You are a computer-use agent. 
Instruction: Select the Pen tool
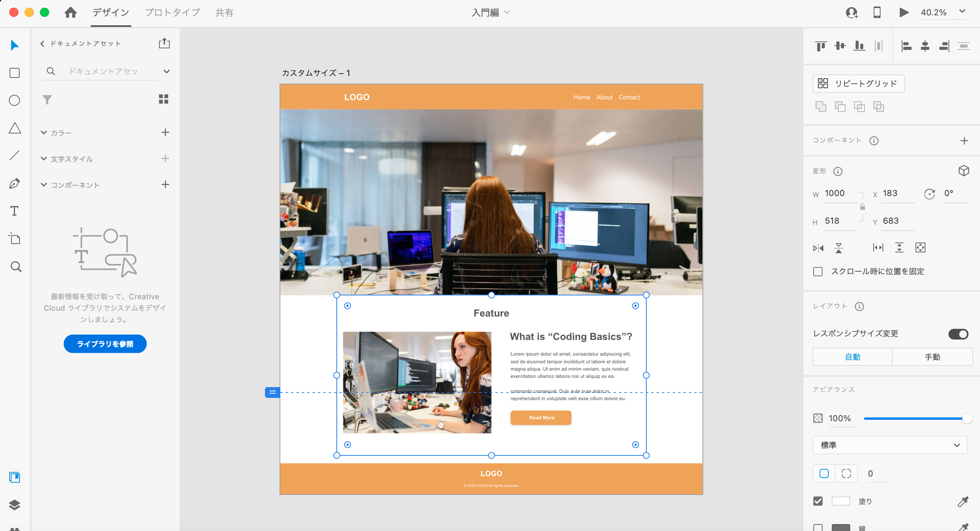click(15, 183)
